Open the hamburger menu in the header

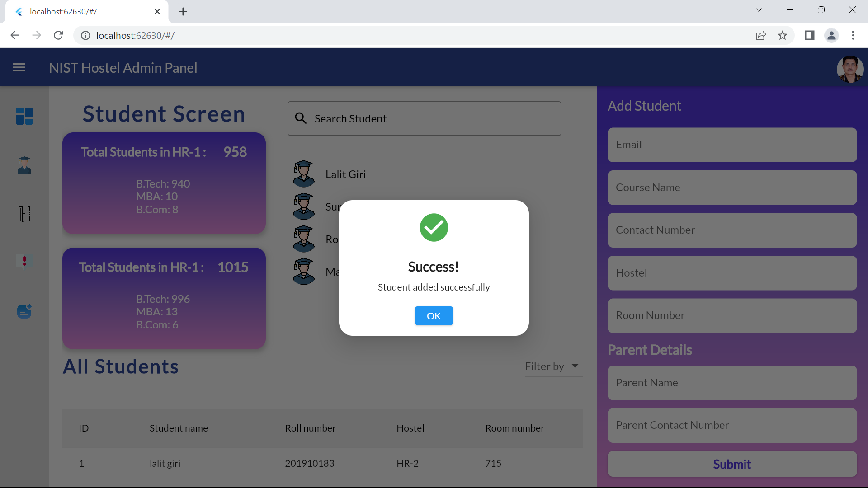(x=19, y=67)
